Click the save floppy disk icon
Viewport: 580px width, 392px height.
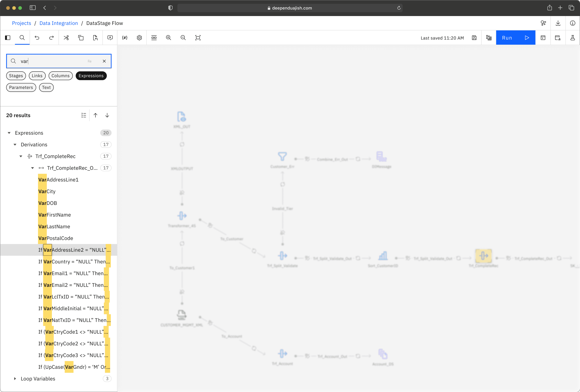click(x=474, y=38)
